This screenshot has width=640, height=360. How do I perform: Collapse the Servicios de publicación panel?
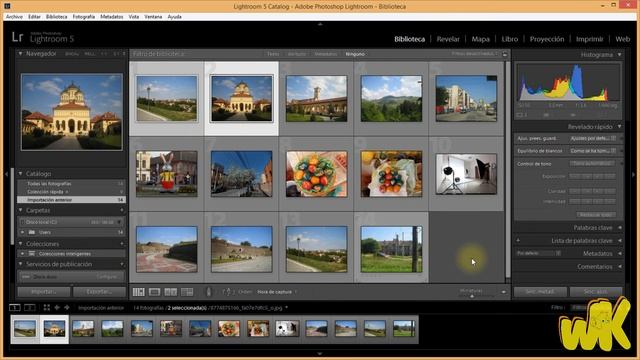point(20,264)
